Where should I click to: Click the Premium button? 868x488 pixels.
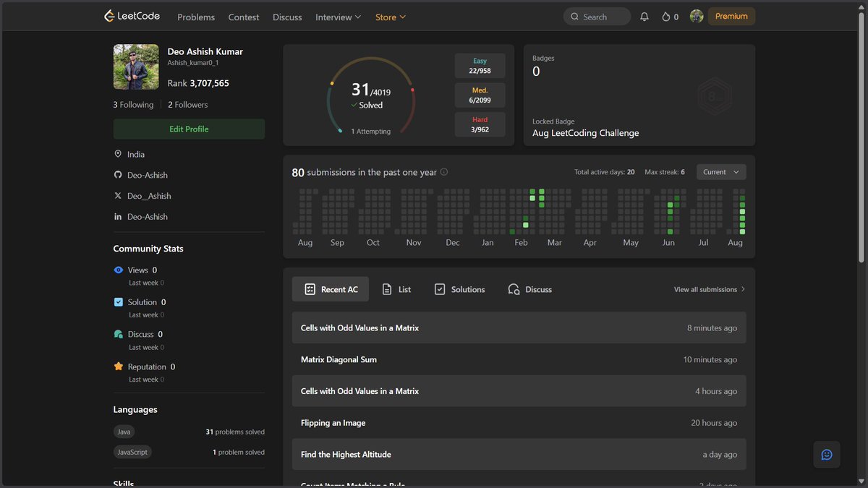click(731, 16)
